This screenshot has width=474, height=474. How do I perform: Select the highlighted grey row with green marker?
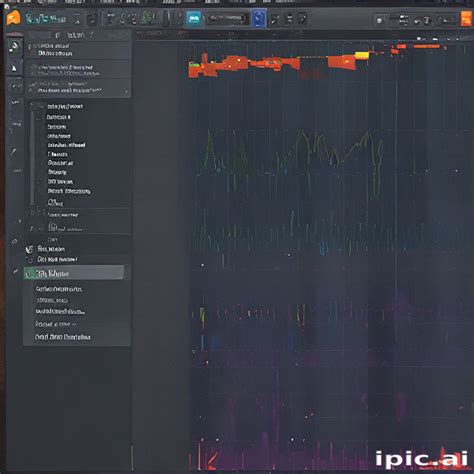pos(74,273)
